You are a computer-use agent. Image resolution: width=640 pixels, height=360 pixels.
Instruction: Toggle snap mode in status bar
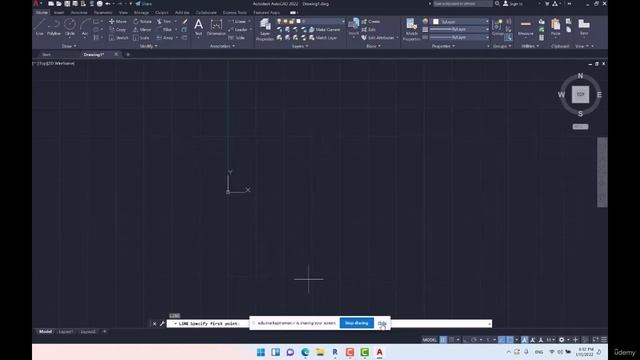(451, 340)
